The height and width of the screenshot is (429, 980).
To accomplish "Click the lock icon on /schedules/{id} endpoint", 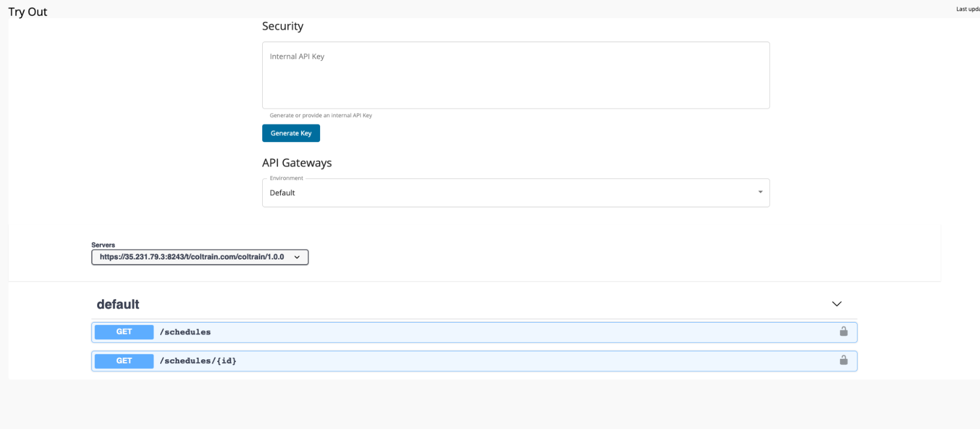I will [x=843, y=360].
